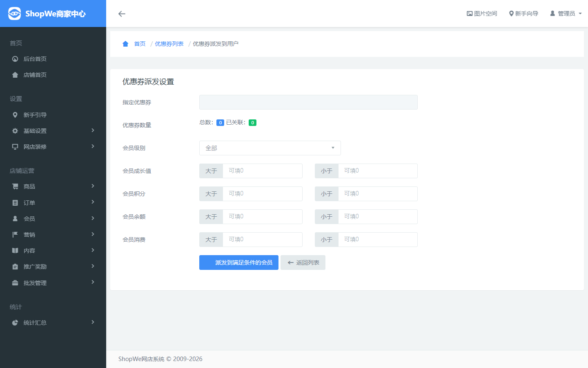588x368 pixels.
Task: Click the 优惠券派发设置 heading
Action: pos(148,82)
